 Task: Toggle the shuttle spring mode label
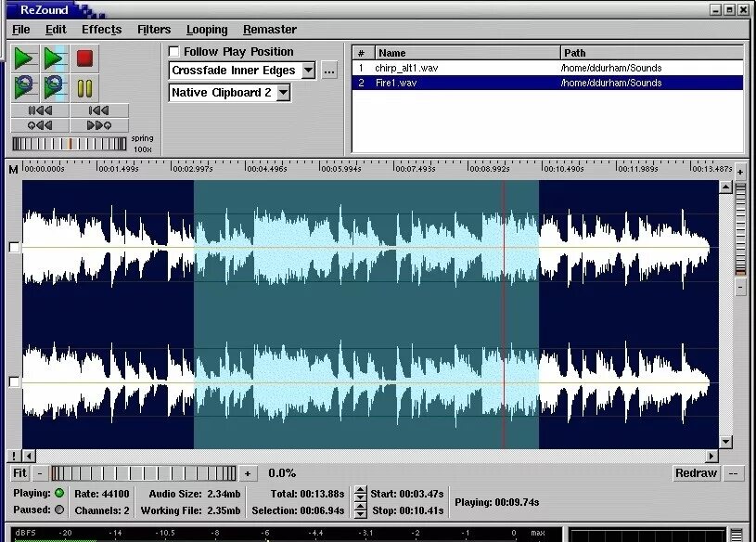pos(142,138)
